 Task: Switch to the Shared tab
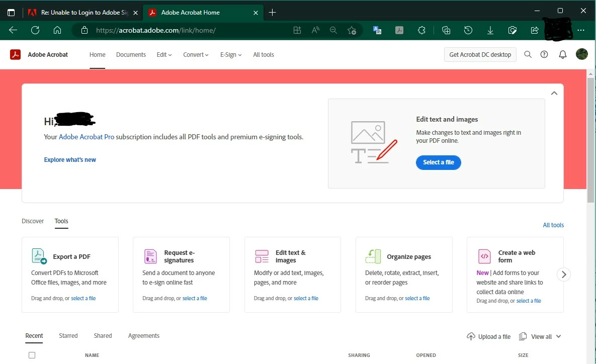[x=103, y=336]
